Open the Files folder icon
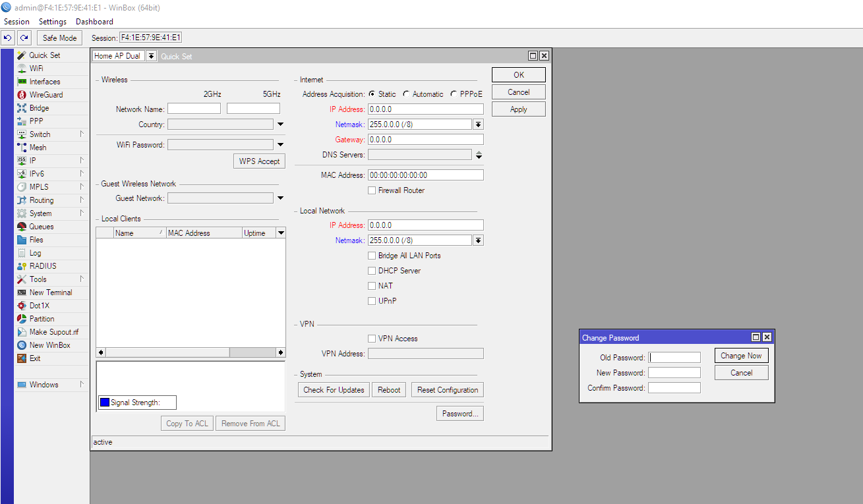This screenshot has height=504, width=863. pyautogui.click(x=22, y=240)
